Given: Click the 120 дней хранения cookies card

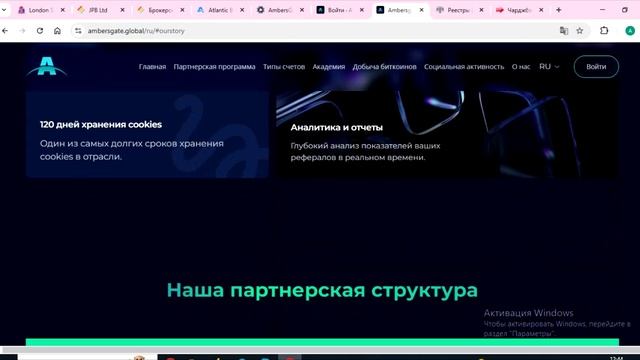Looking at the screenshot, I should 147,134.
